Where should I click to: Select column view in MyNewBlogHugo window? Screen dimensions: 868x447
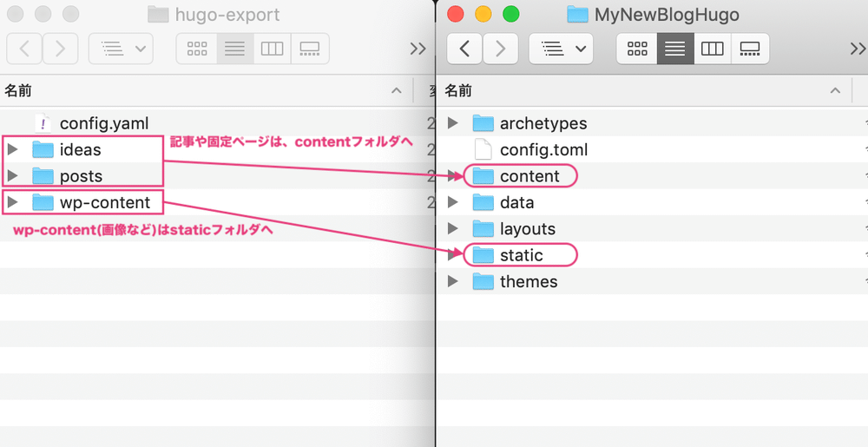tap(712, 49)
